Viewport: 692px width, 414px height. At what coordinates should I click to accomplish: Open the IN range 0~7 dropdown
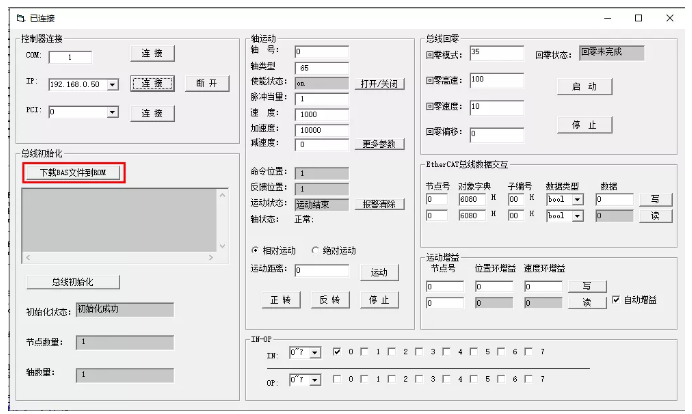[x=315, y=353]
